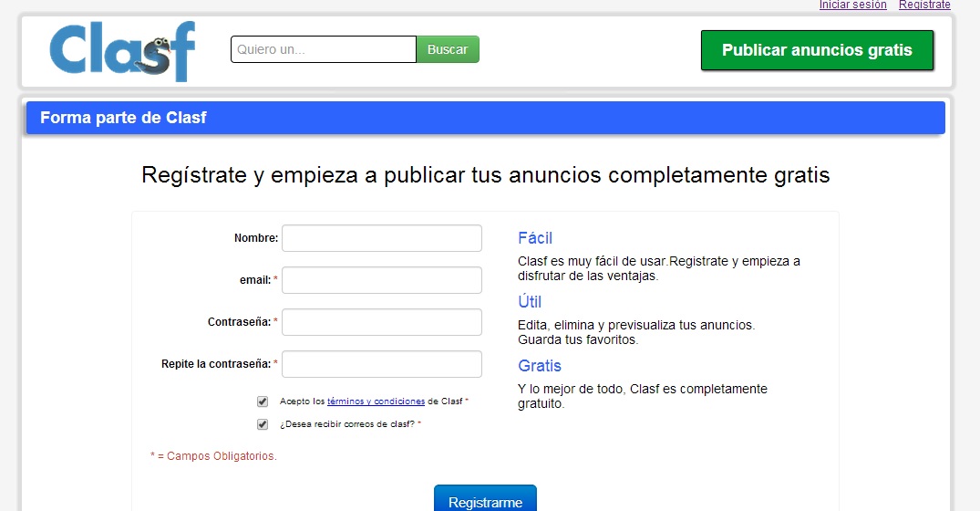
Task: Click the Repite la contraseña field
Action: pyautogui.click(x=382, y=364)
